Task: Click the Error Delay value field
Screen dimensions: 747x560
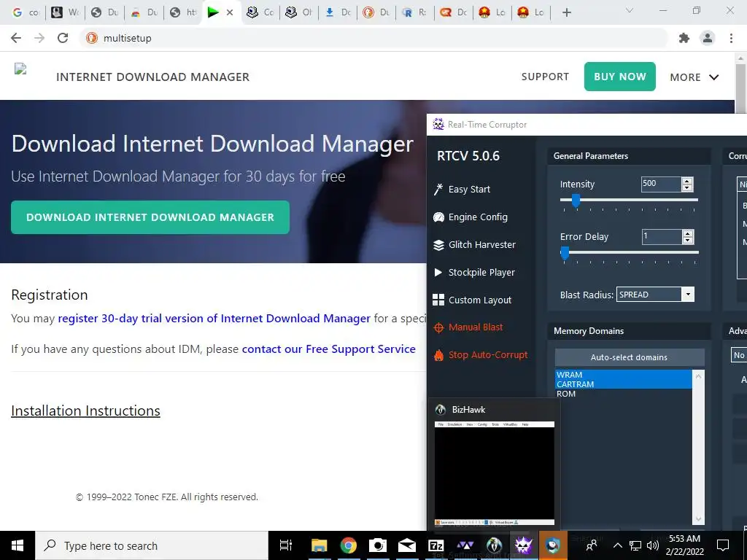Action: coord(661,237)
